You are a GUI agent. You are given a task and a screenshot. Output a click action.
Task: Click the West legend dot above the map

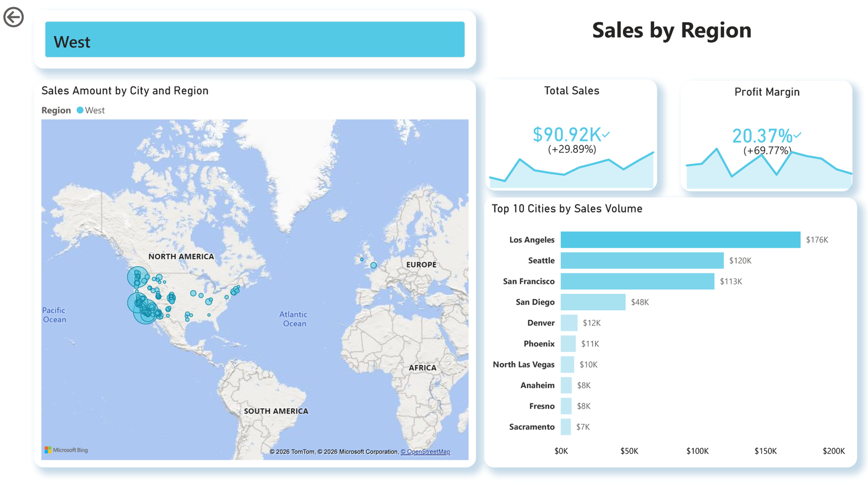tap(80, 110)
